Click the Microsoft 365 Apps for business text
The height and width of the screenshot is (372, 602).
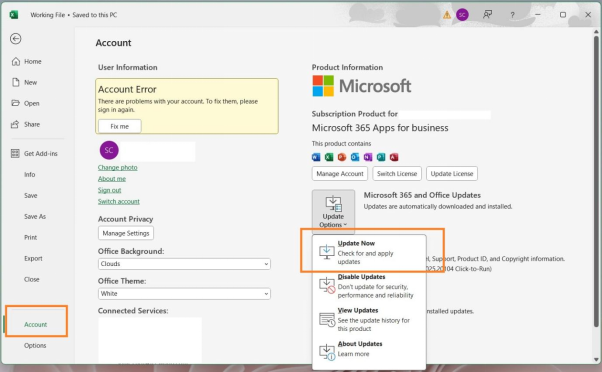(380, 128)
